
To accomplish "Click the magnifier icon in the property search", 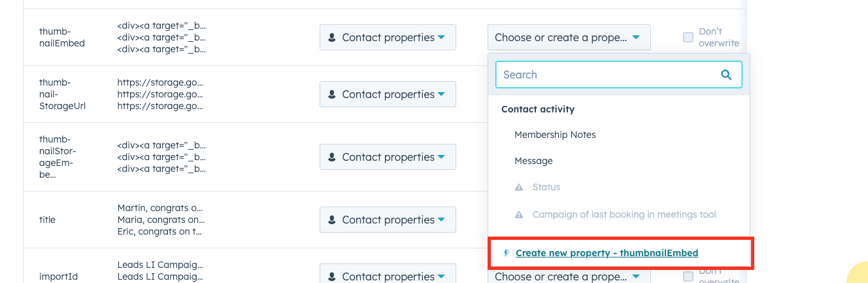I will pyautogui.click(x=726, y=75).
